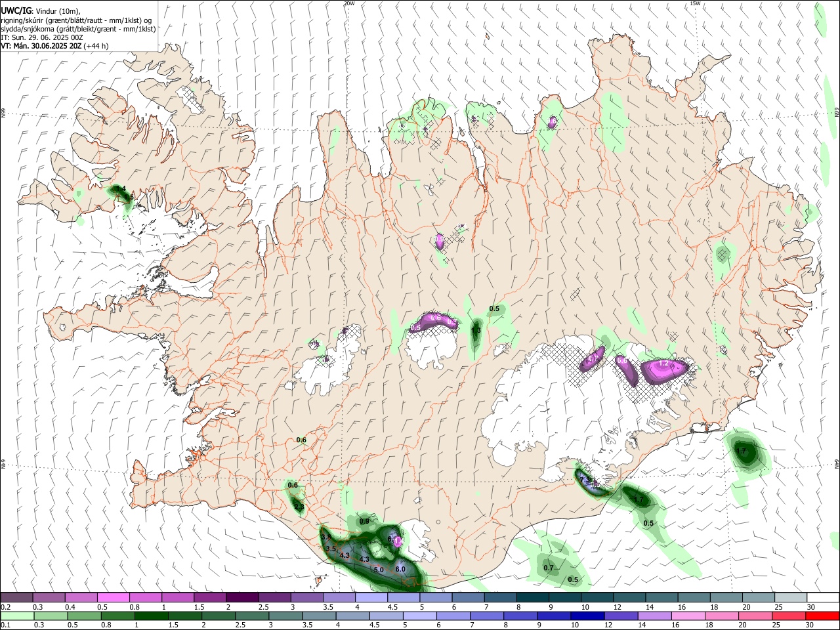This screenshot has height=630, width=840.
Task: Click the '0.1' label on lower legend
Action: (x=6, y=625)
